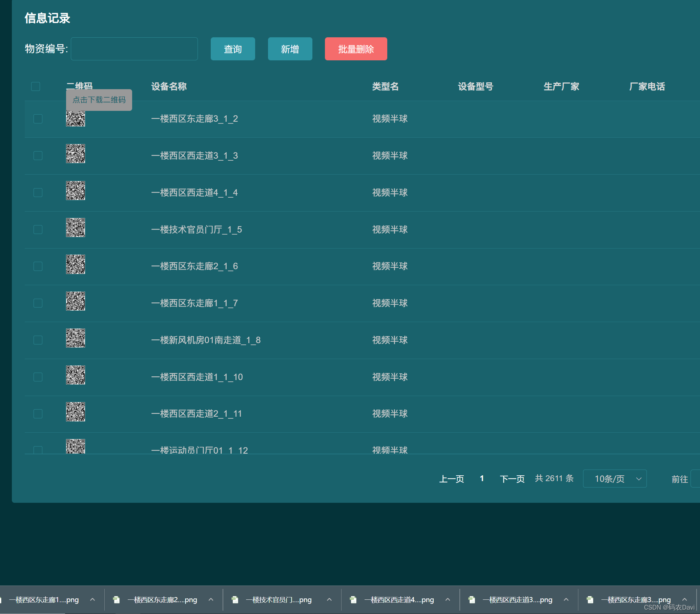The height and width of the screenshot is (614, 700).
Task: Check the row 一楼新风机房01南走道_1_8
Action: 38,340
